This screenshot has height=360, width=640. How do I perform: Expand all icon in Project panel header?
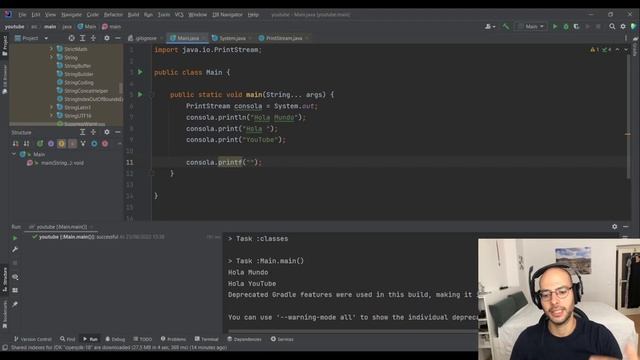(82, 38)
